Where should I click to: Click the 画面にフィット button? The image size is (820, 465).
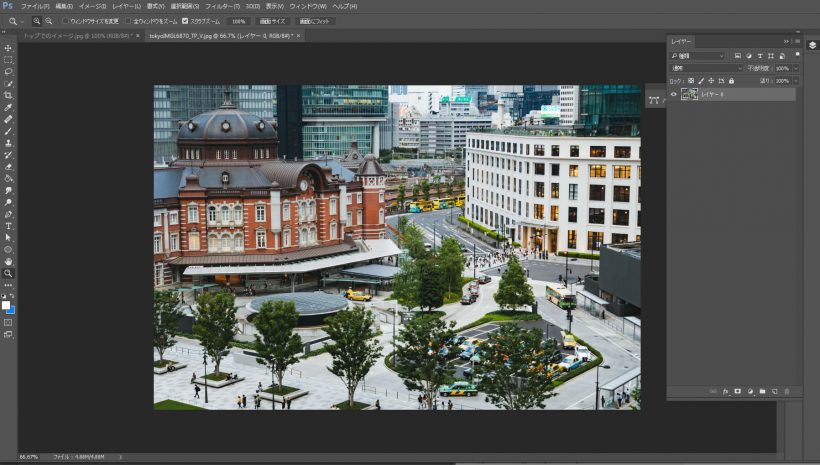click(316, 20)
